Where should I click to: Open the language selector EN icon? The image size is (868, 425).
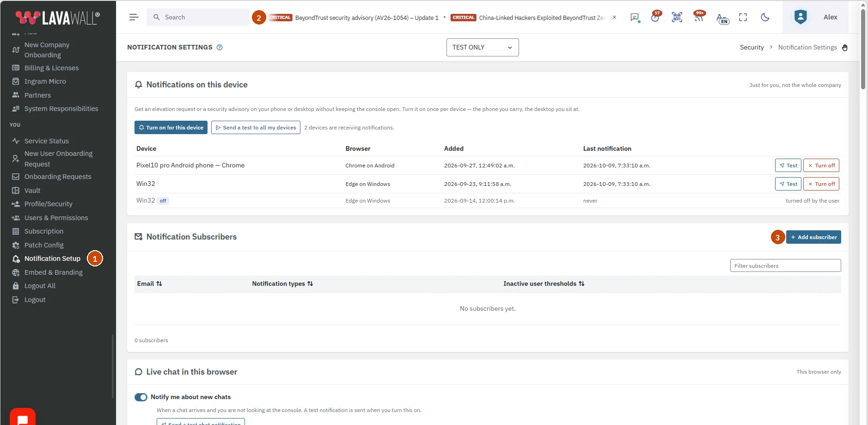(x=722, y=18)
